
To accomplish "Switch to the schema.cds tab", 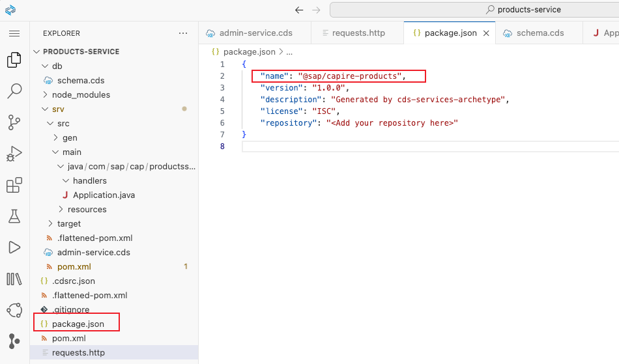I will tap(540, 33).
